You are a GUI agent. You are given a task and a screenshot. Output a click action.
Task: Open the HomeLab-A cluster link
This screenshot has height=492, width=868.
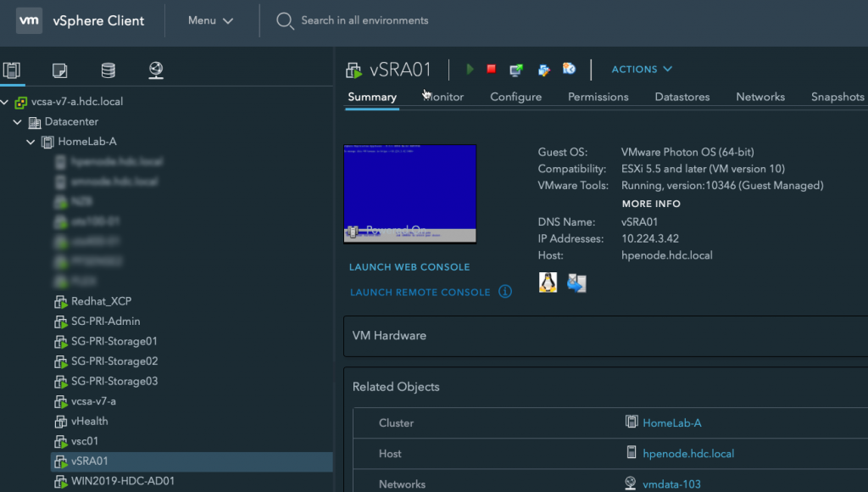[672, 423]
